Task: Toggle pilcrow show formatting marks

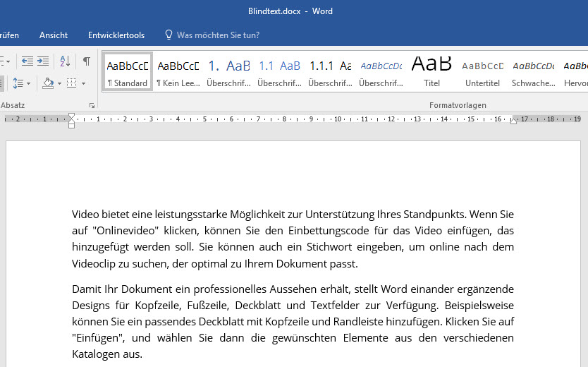Action: coord(87,61)
